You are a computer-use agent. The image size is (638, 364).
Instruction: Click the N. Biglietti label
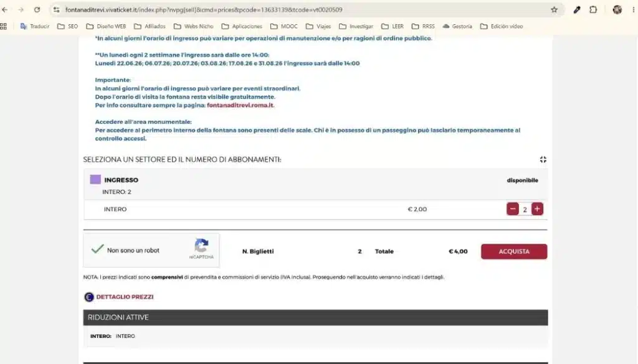(x=258, y=251)
